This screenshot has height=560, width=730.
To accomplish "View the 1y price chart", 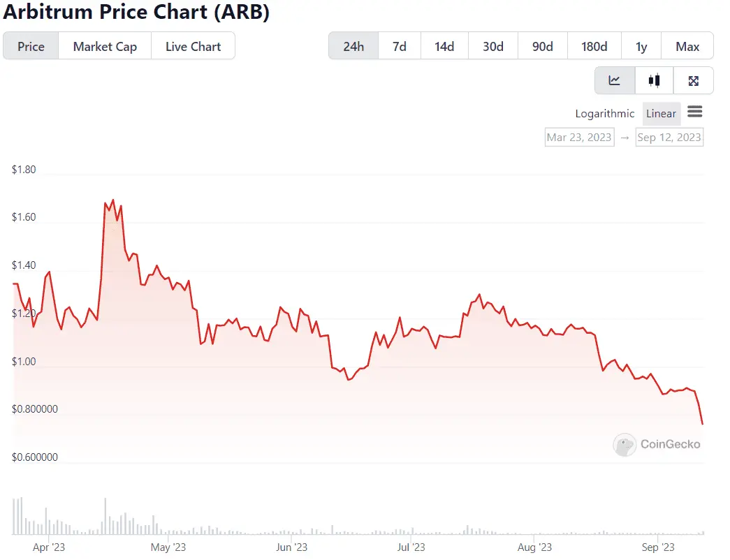I will (x=641, y=45).
